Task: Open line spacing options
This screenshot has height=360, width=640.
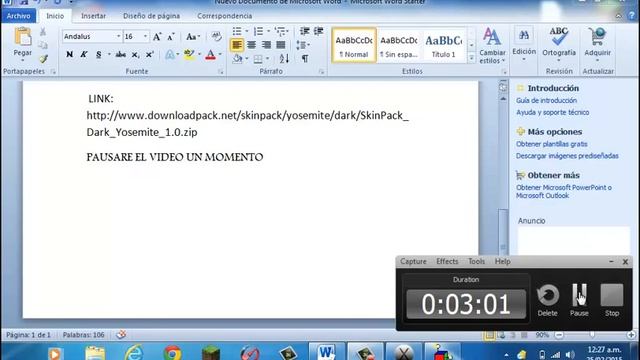Action: pos(302,45)
